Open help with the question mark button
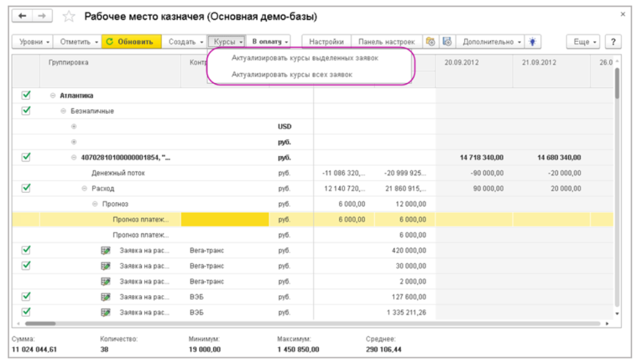636x364 pixels. [613, 42]
